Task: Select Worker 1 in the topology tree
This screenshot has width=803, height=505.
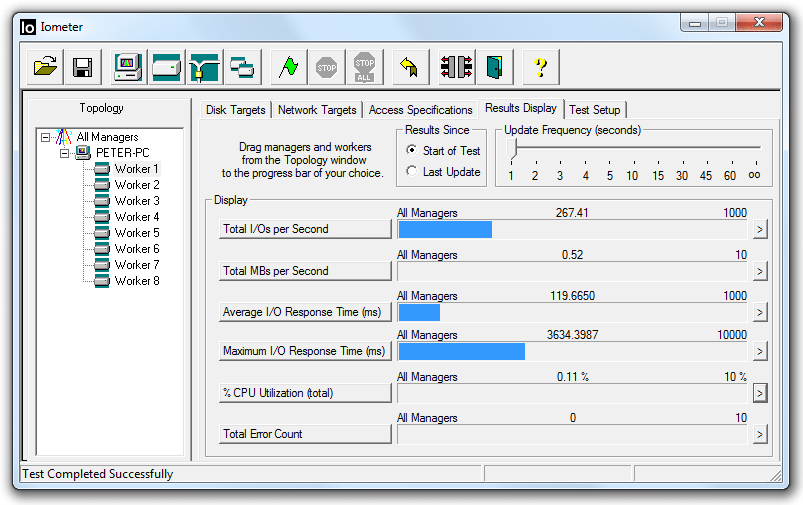Action: click(137, 169)
